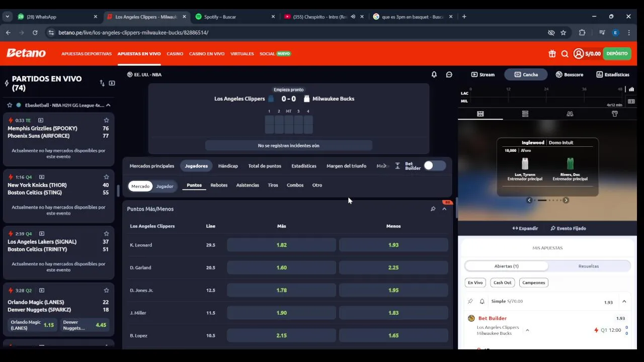Click the Evento Fijado button
644x362 pixels.
pos(568,228)
